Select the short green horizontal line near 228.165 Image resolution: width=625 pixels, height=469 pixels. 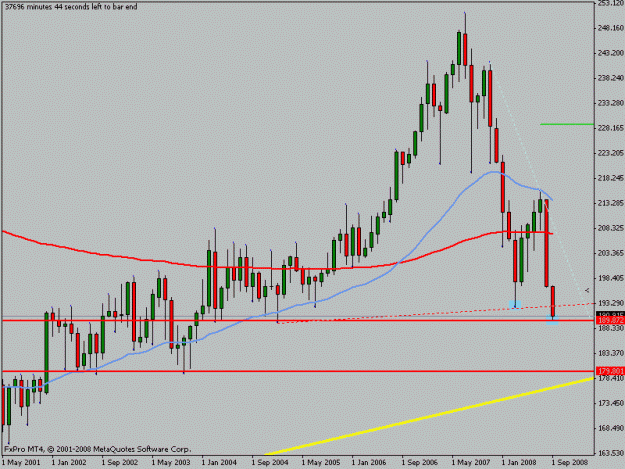[567, 124]
